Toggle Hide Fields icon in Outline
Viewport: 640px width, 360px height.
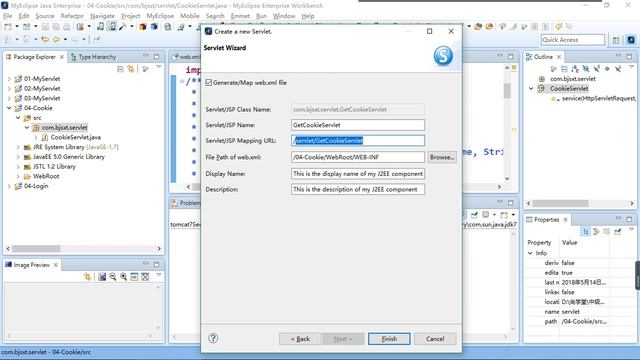tap(586, 69)
